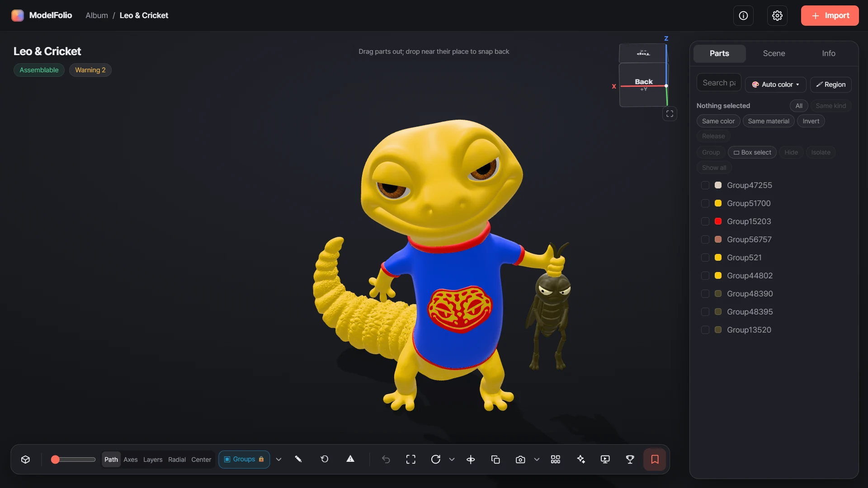Click the auto-rotate circular arrow icon
This screenshot has height=488, width=868.
click(x=436, y=459)
